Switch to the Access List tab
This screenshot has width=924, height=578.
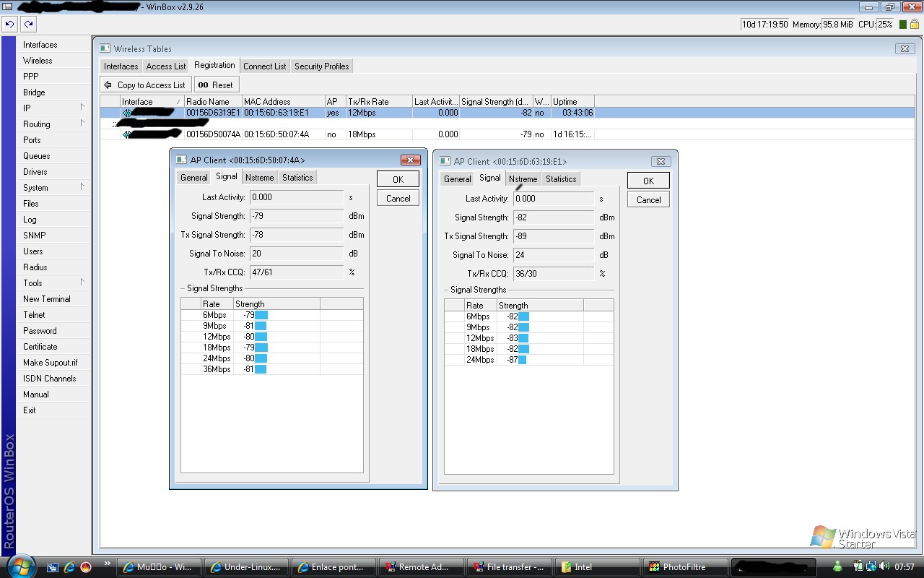(x=165, y=66)
